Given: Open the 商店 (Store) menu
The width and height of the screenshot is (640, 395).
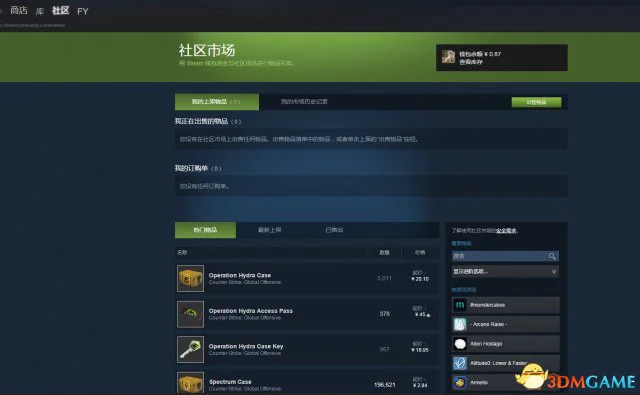Looking at the screenshot, I should (19, 10).
